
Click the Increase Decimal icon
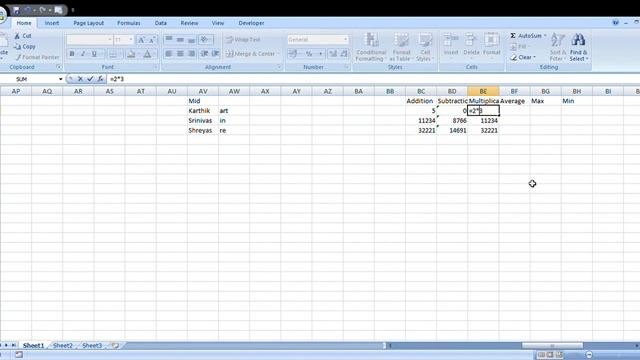point(333,53)
